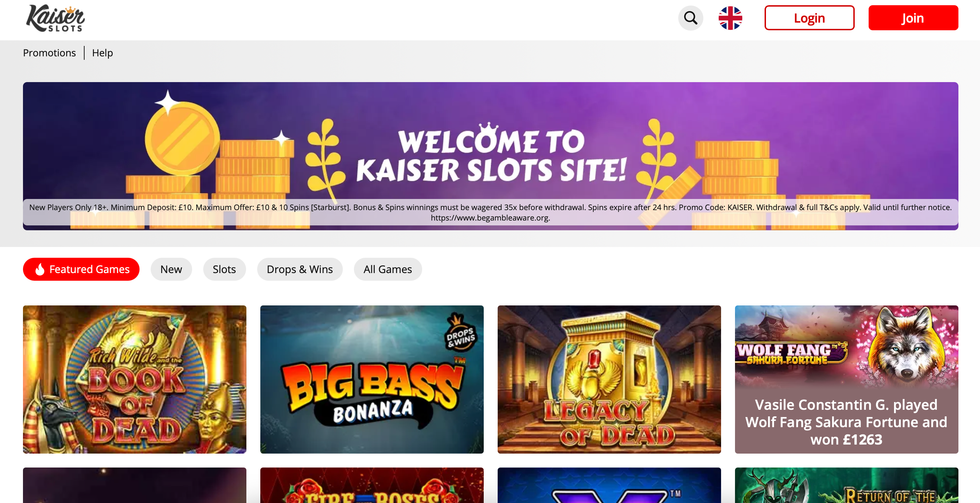Go to Kaiser Slots logo home

coord(56,18)
